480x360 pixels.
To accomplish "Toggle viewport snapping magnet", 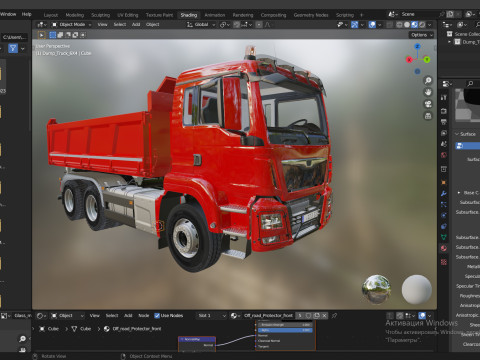I will click(237, 25).
